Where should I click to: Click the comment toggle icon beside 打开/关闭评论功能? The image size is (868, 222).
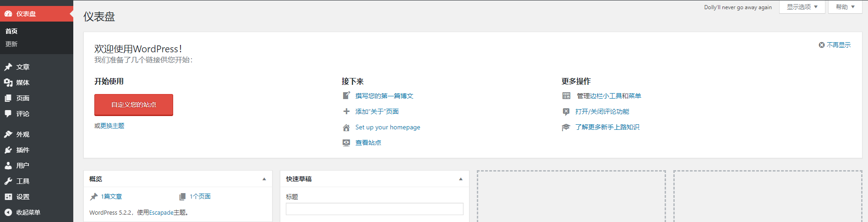[566, 111]
